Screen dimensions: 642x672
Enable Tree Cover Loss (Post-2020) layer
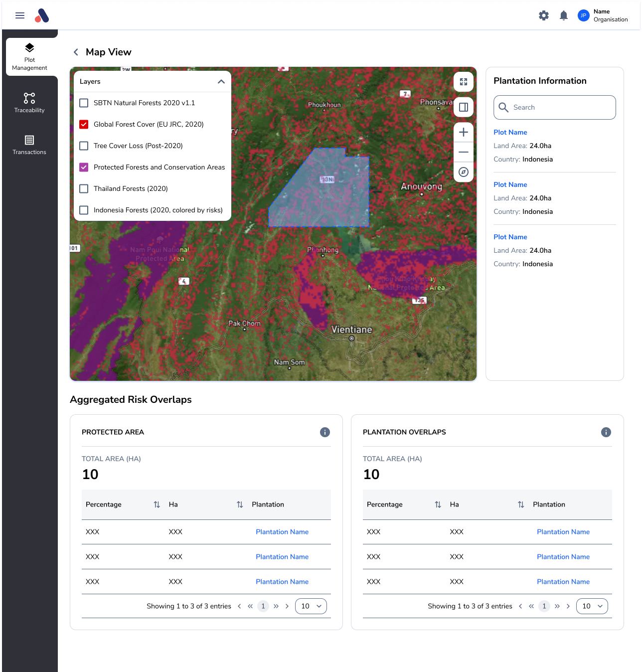[x=84, y=146]
